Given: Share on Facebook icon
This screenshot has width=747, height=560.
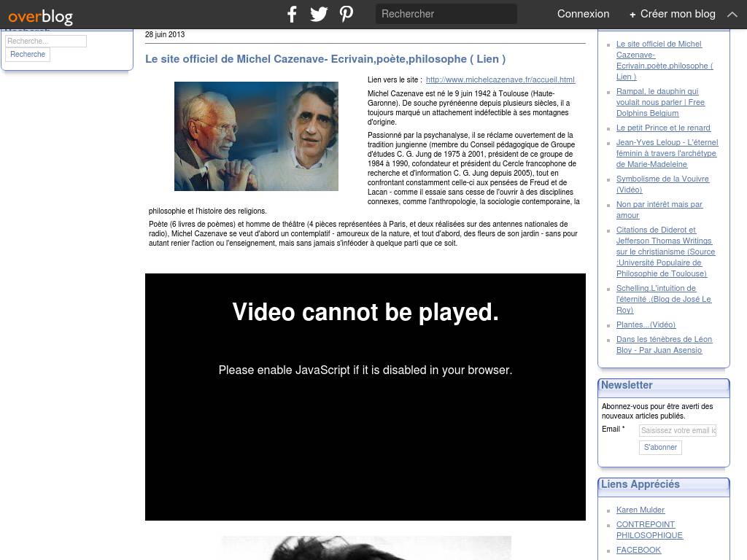Looking at the screenshot, I should click(292, 14).
